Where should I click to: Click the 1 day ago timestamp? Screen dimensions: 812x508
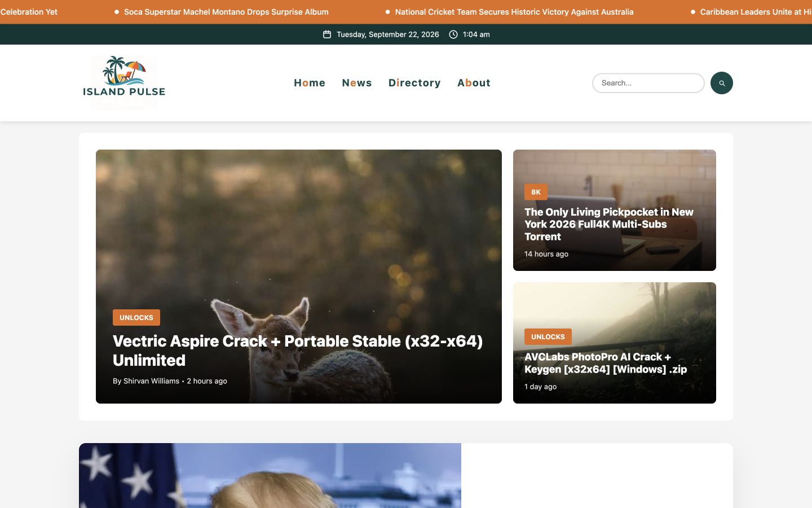click(541, 387)
